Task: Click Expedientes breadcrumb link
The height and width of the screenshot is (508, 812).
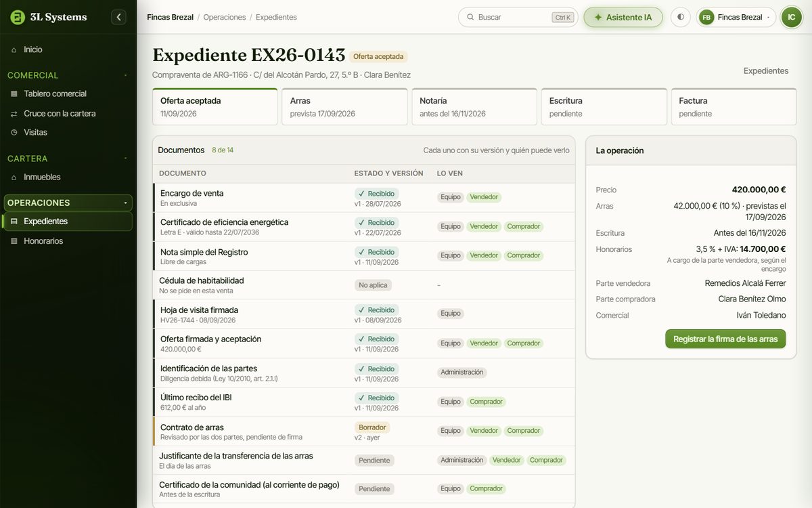Action: point(276,17)
